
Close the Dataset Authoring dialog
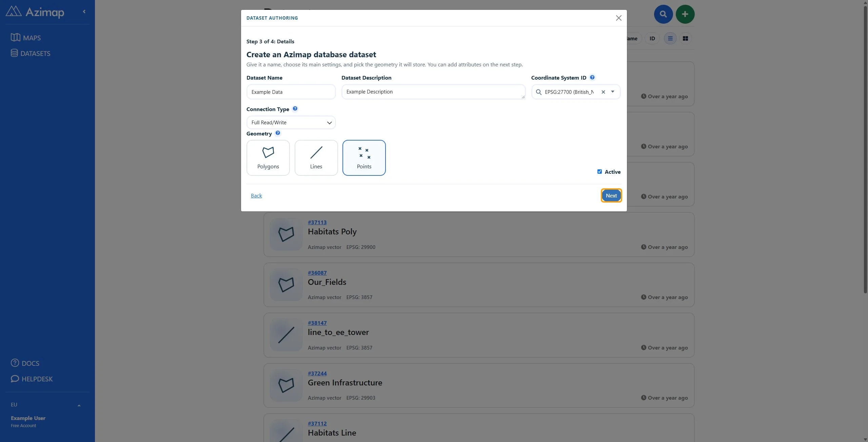tap(618, 18)
